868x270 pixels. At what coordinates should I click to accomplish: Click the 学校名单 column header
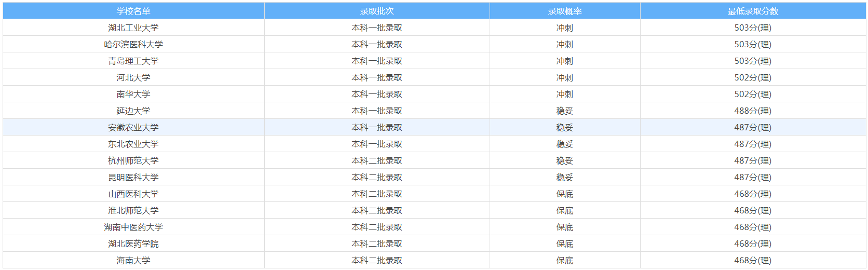pyautogui.click(x=133, y=11)
